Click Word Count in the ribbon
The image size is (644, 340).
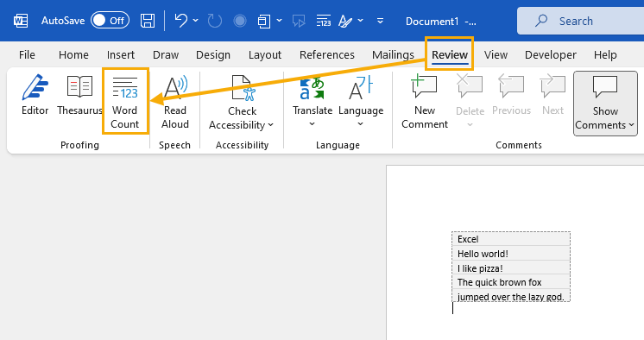pos(125,102)
